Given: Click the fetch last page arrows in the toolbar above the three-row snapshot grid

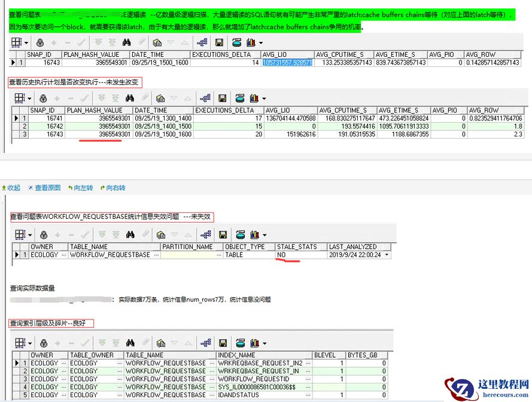Looking at the screenshot, I should click(115, 98).
